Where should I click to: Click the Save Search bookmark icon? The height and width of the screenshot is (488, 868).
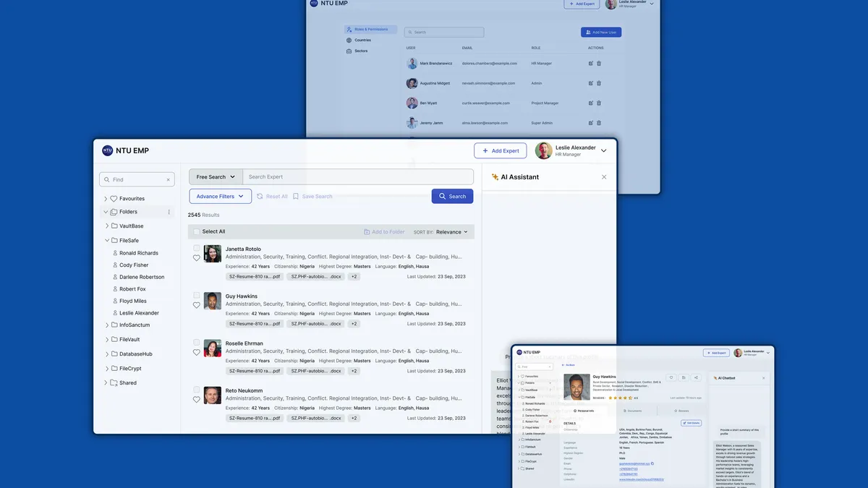click(296, 197)
